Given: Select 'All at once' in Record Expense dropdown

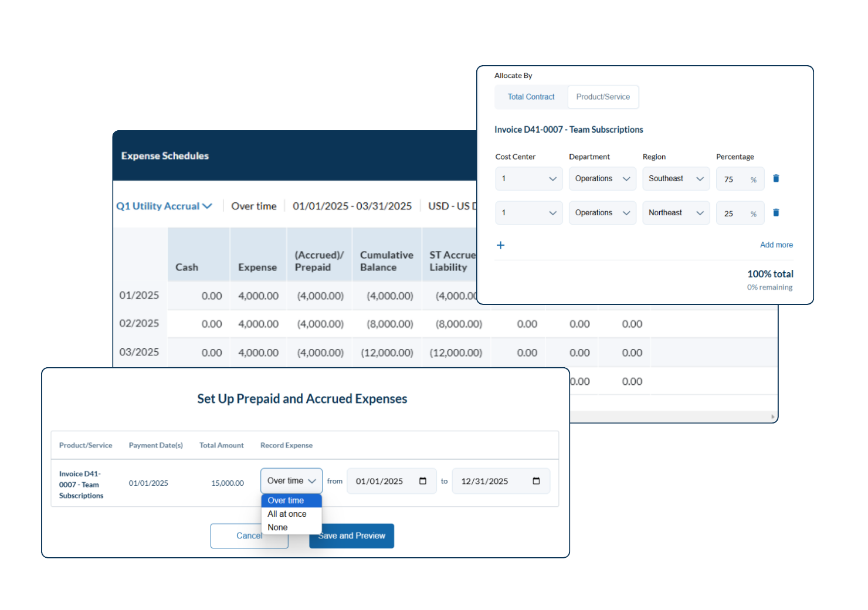Looking at the screenshot, I should [287, 513].
